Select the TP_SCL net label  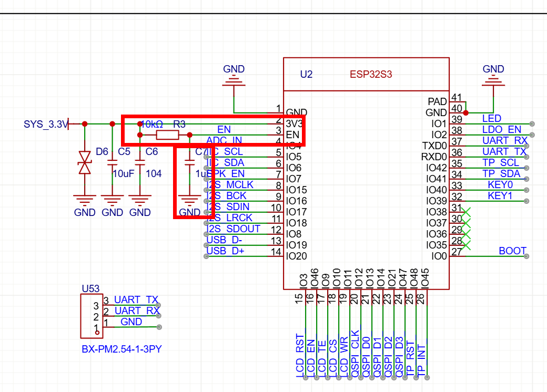pos(501,162)
